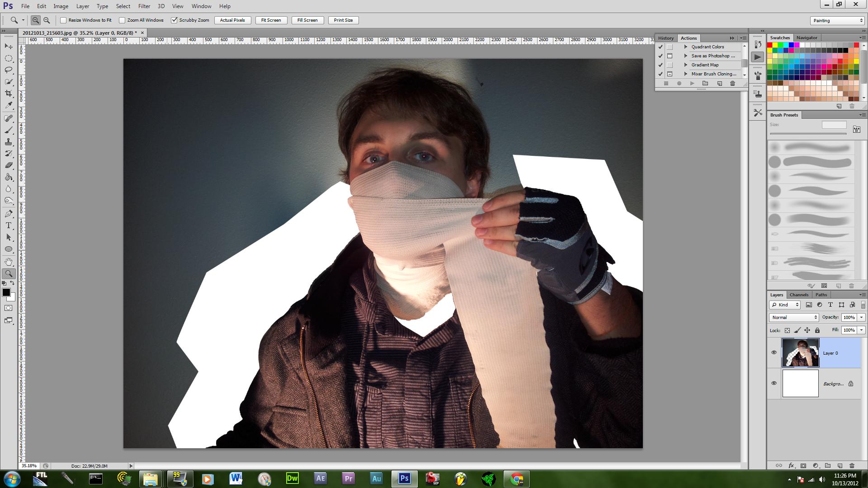The width and height of the screenshot is (868, 488).
Task: Expand the Gradient Map action
Action: click(x=686, y=65)
